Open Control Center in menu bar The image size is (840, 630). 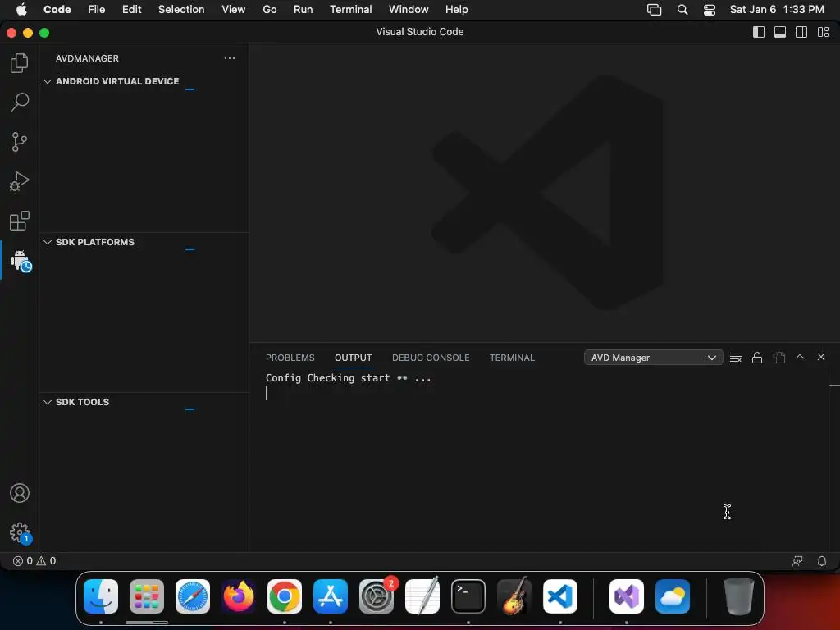click(x=710, y=10)
